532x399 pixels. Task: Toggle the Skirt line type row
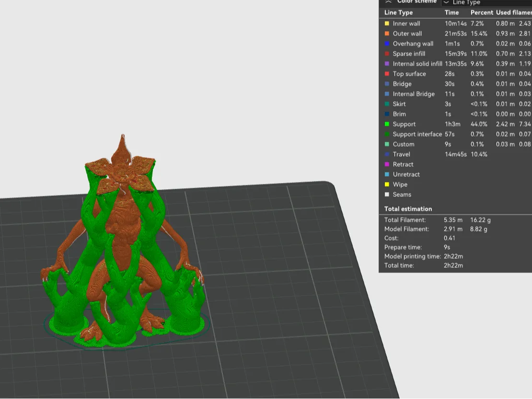(399, 104)
